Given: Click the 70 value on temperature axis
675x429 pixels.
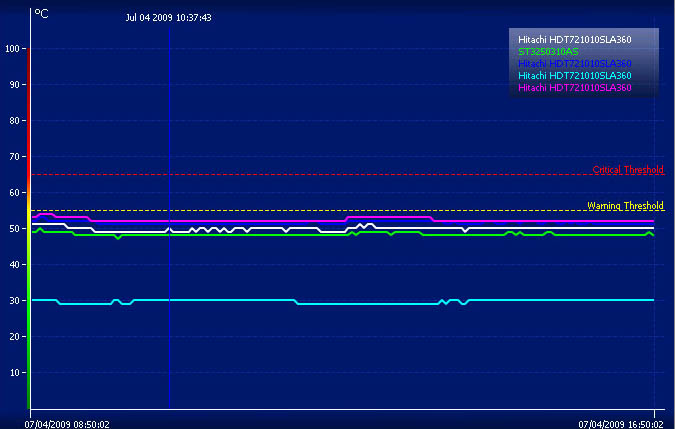Looking at the screenshot, I should click(x=15, y=157).
